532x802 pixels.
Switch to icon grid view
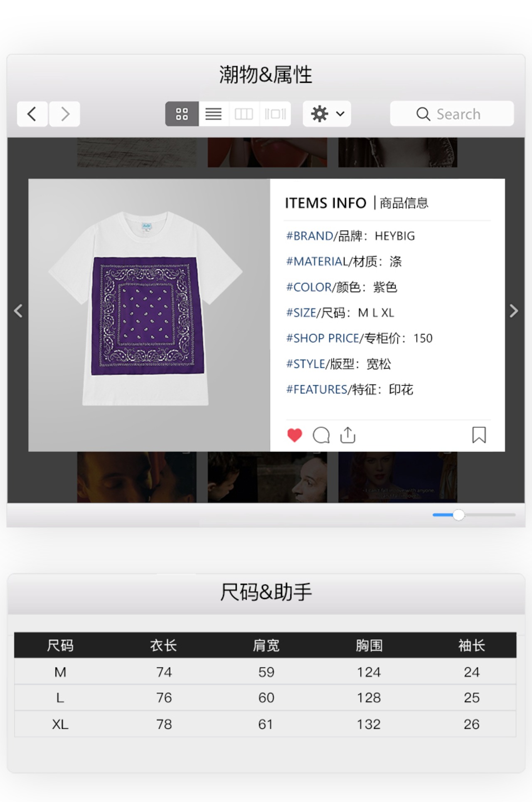182,114
